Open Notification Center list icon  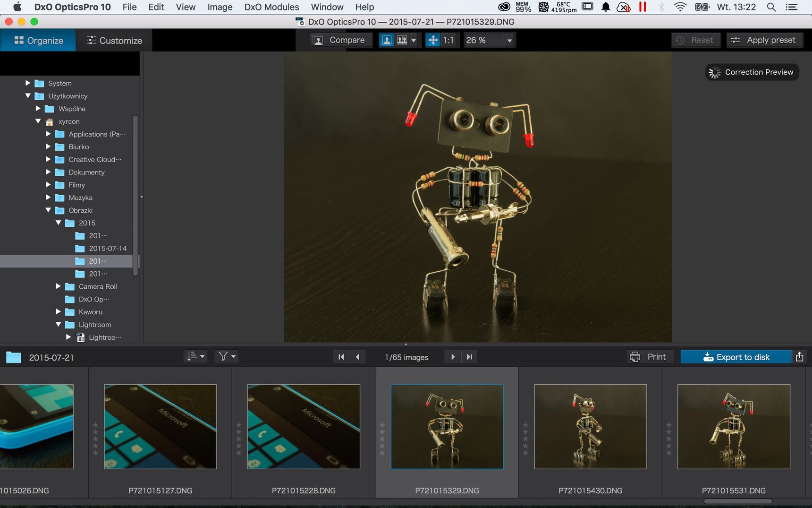791,7
